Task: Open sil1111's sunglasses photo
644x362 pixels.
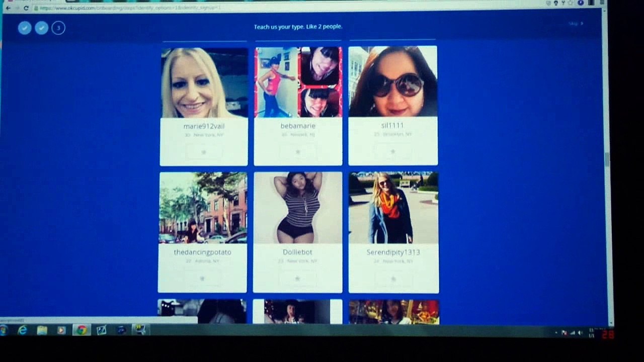Action: [393, 81]
